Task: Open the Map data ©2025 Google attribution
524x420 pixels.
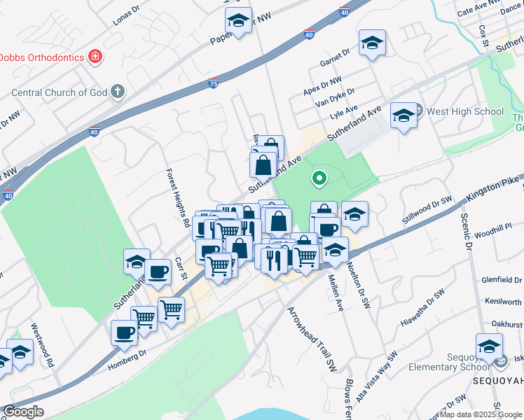Action: pos(481,415)
